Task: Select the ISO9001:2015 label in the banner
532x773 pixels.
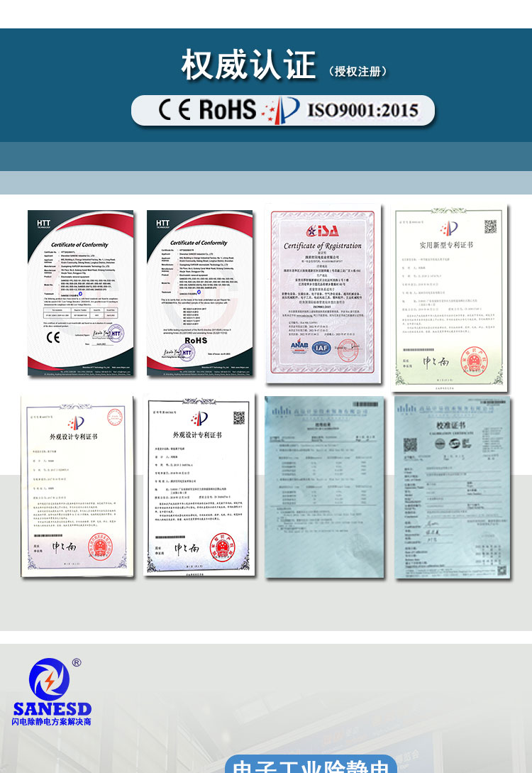Action: click(x=362, y=110)
